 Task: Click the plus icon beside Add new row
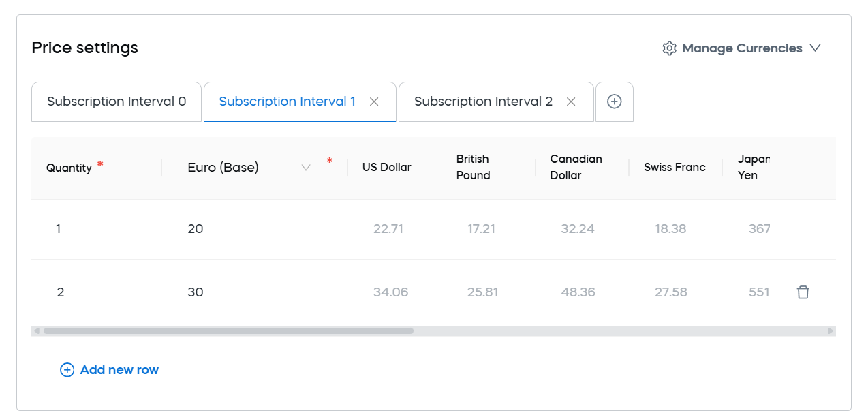coord(67,370)
